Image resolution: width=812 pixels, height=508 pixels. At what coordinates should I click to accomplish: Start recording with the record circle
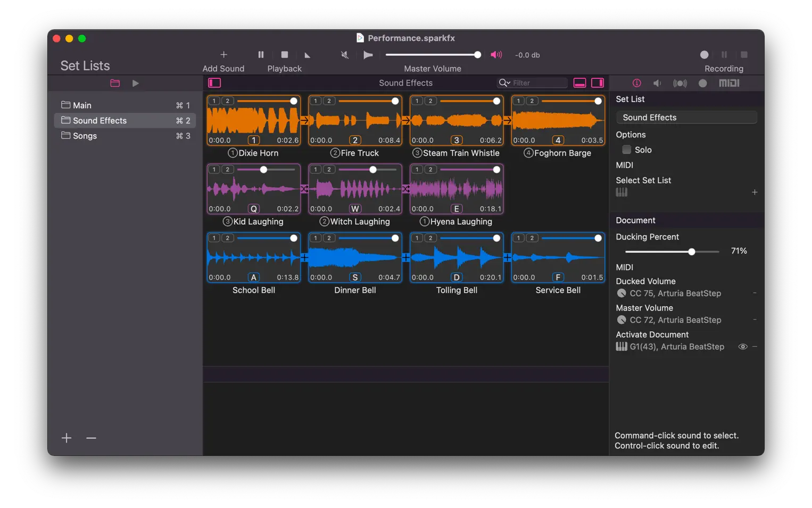pos(704,54)
